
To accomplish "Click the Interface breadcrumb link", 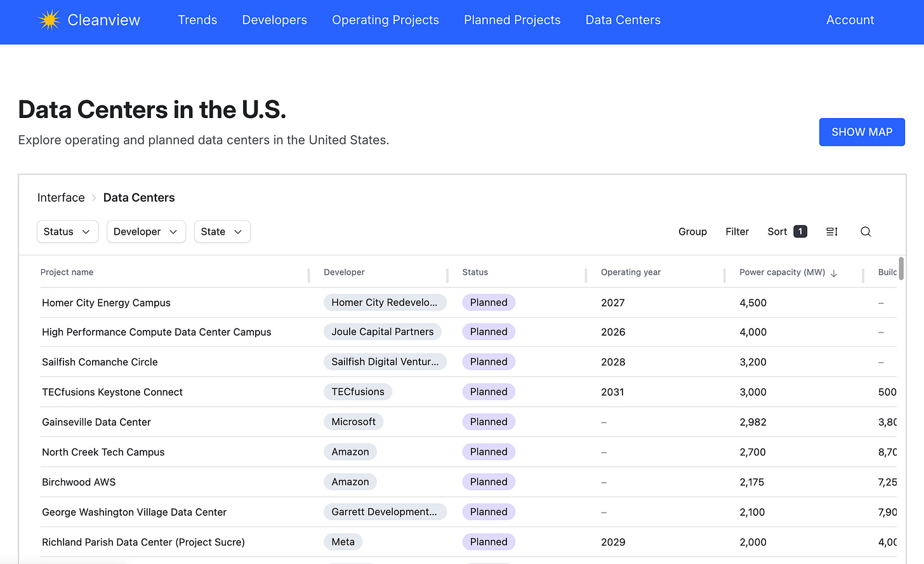I will (x=61, y=197).
